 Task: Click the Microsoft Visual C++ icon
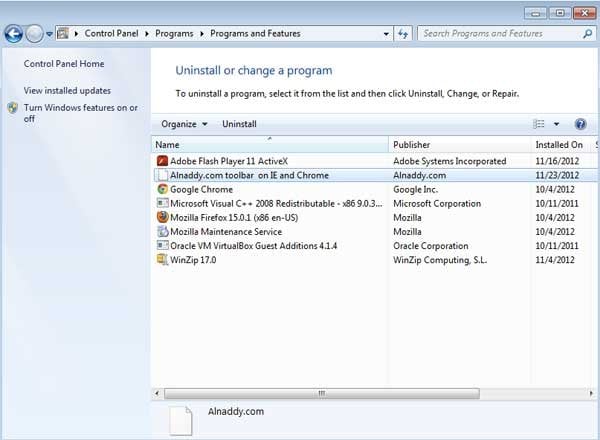click(163, 203)
